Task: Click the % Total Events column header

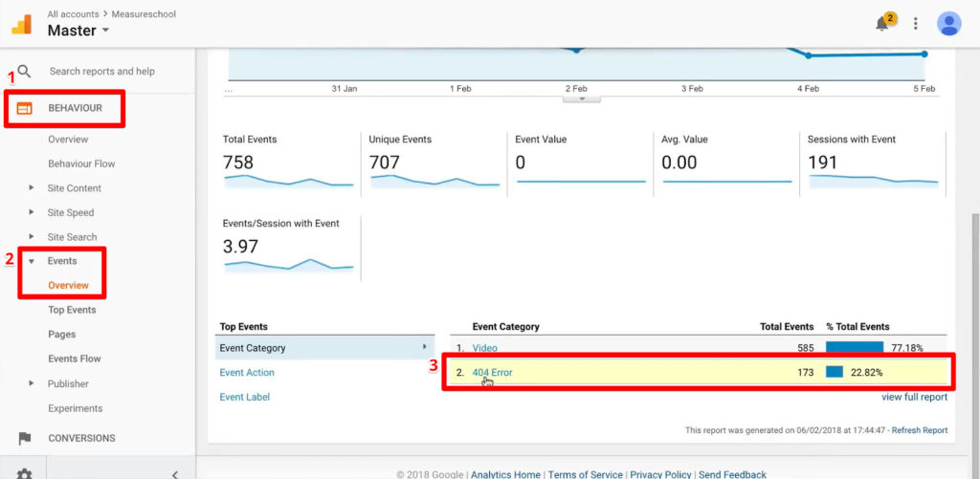Action: click(x=857, y=327)
